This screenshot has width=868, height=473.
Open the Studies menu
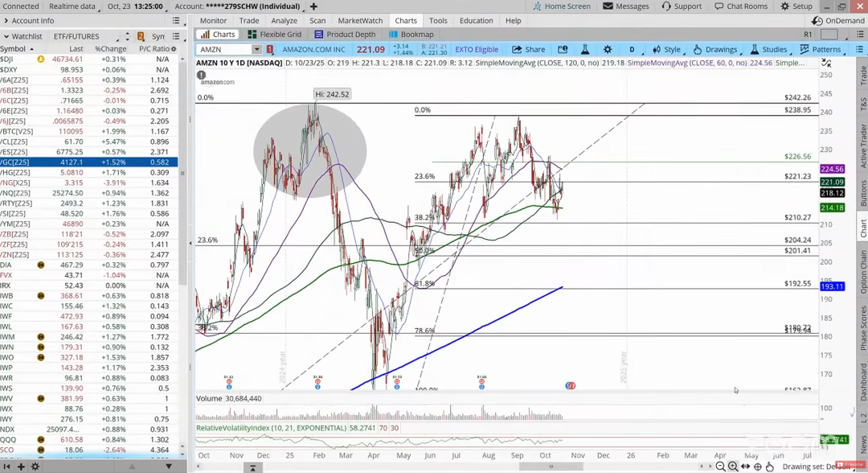768,49
